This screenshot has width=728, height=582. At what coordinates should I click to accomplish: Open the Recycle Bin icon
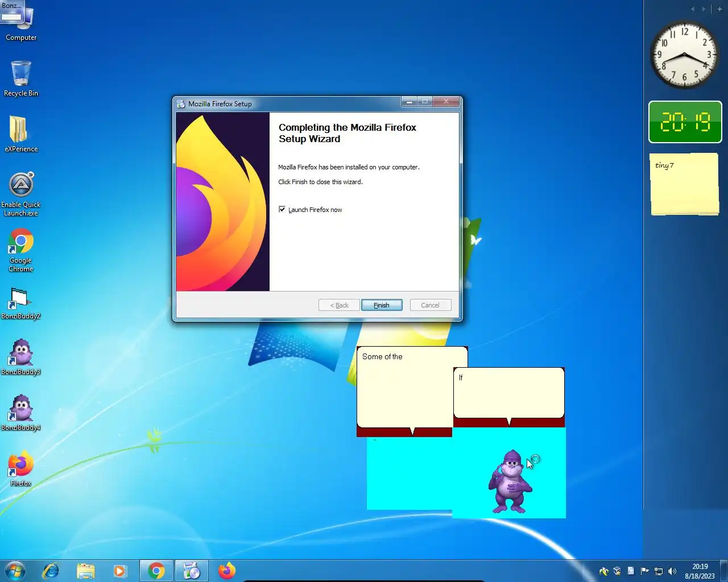click(21, 78)
